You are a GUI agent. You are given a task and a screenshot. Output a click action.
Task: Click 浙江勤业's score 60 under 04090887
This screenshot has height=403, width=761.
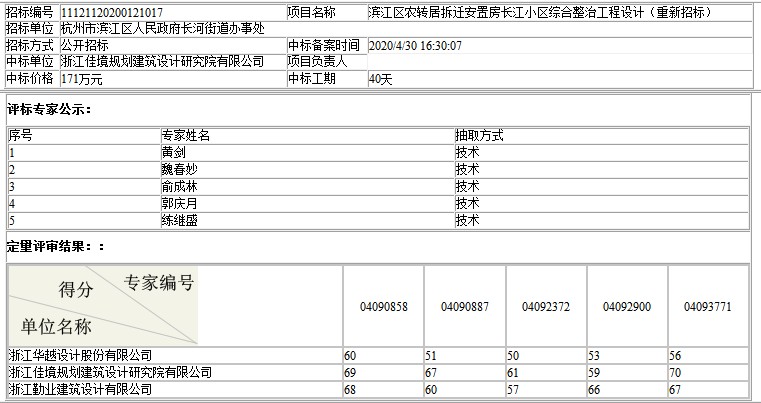(x=431, y=390)
